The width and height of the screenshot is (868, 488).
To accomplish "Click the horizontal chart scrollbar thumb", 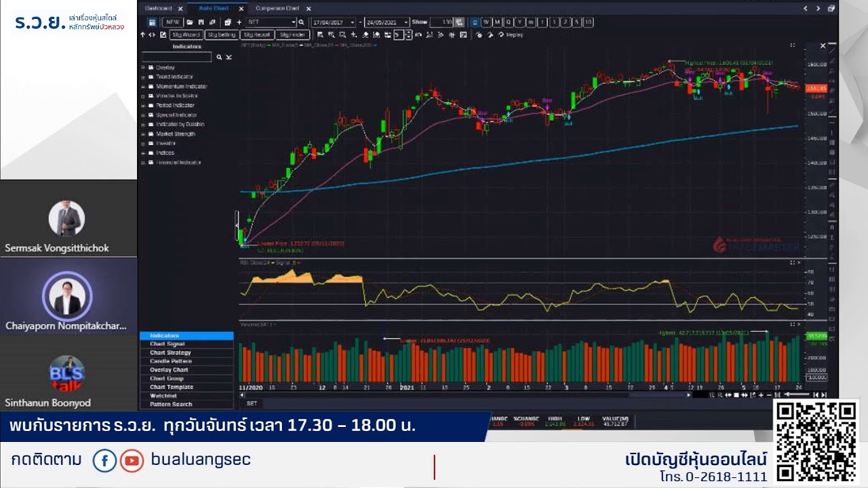I will pyautogui.click(x=658, y=394).
